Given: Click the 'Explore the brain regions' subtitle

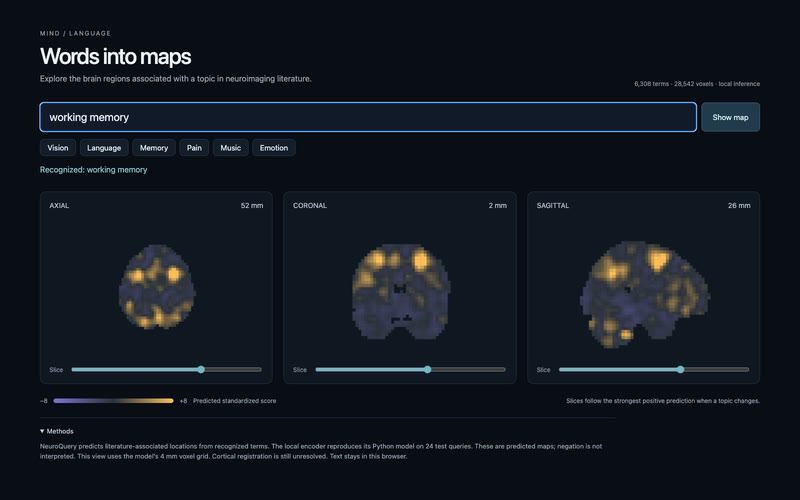Looking at the screenshot, I should click(x=176, y=79).
